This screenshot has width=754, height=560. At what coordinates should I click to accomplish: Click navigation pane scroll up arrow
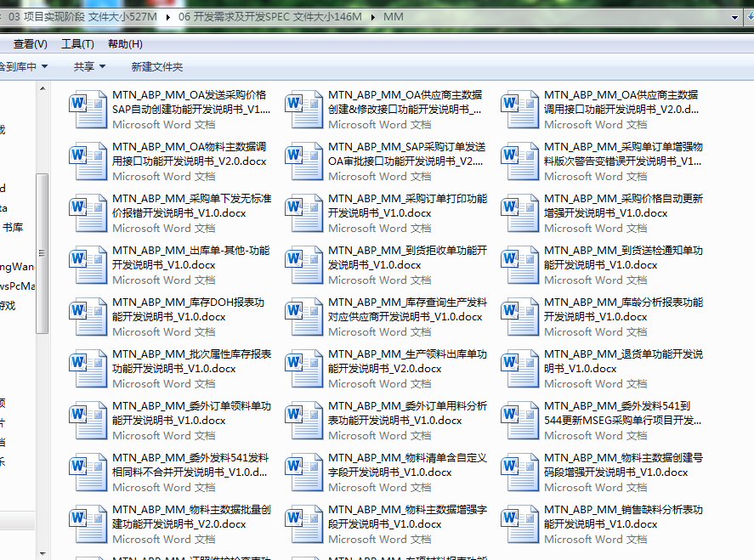click(43, 88)
